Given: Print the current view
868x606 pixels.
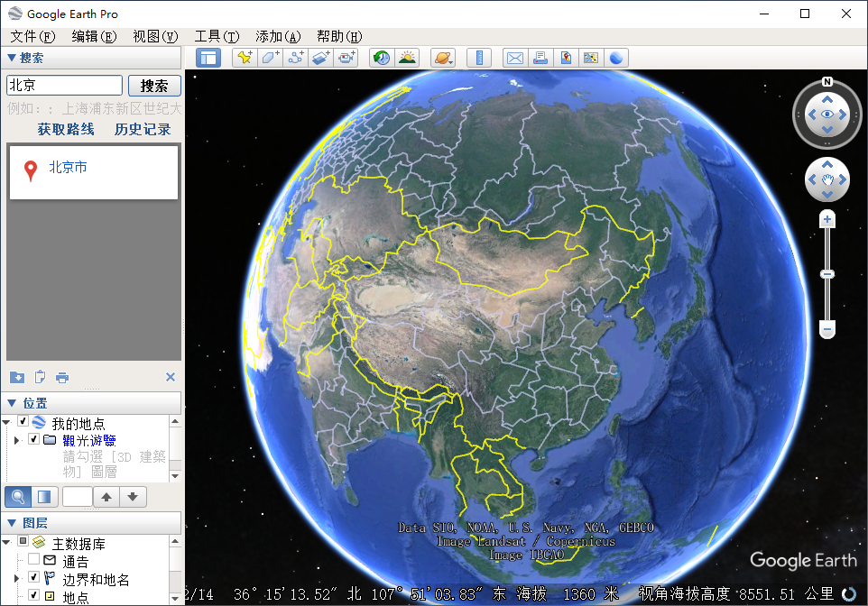Looking at the screenshot, I should [540, 58].
